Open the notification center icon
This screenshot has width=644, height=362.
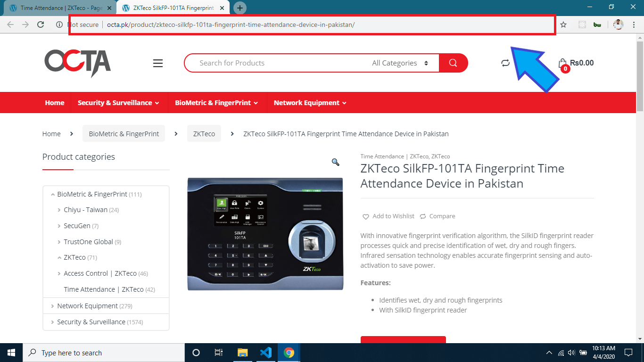pos(628,353)
